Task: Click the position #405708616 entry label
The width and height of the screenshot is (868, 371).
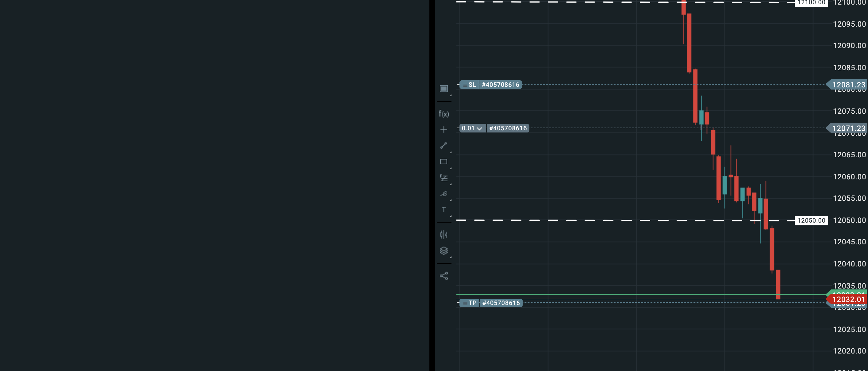Action: [507, 128]
